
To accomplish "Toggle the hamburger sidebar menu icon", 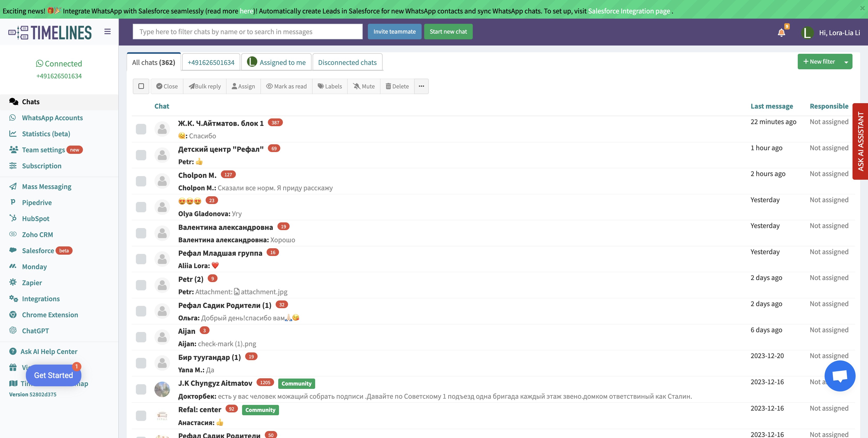I will coord(107,32).
